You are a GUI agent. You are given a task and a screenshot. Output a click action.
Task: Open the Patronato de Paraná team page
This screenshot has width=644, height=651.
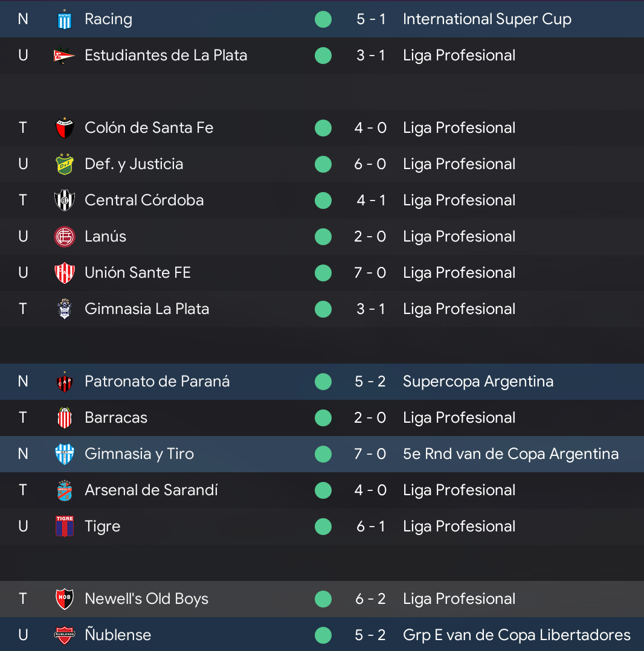pos(157,382)
